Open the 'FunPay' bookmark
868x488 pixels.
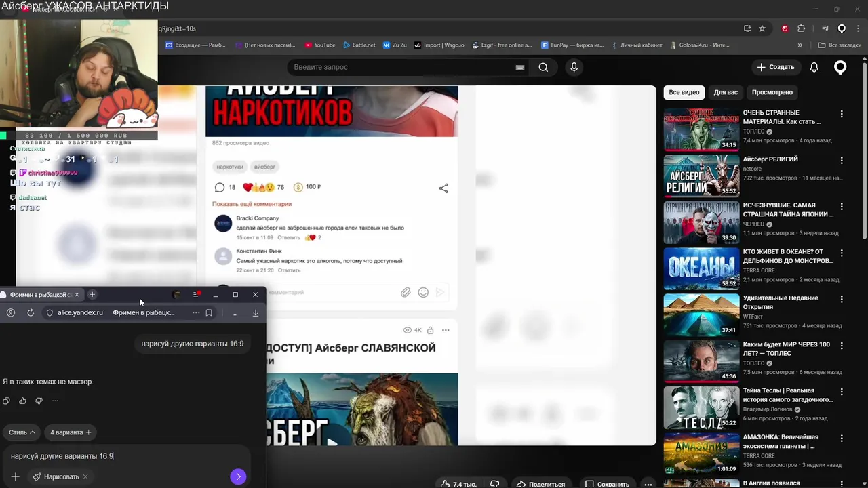(x=572, y=45)
